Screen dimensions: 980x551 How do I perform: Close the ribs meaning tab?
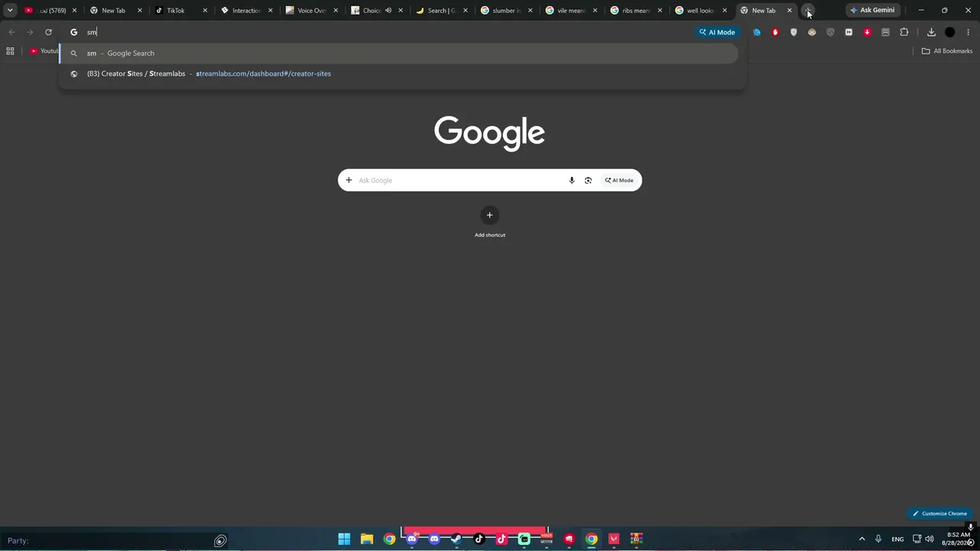(x=660, y=11)
